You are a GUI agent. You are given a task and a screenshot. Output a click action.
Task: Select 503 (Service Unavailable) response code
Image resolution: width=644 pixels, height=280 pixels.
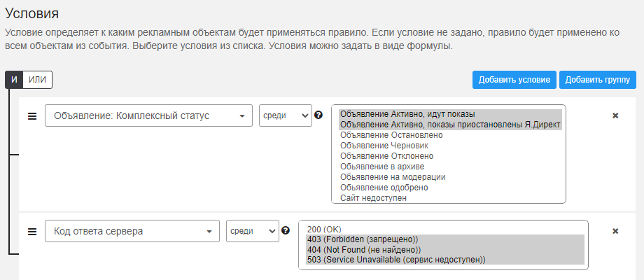[444, 260]
